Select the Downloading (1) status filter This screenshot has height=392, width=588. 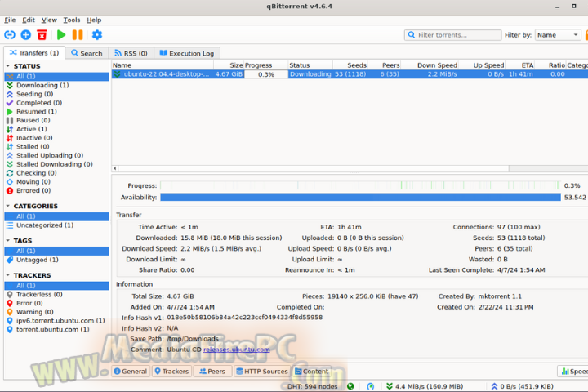(57, 85)
